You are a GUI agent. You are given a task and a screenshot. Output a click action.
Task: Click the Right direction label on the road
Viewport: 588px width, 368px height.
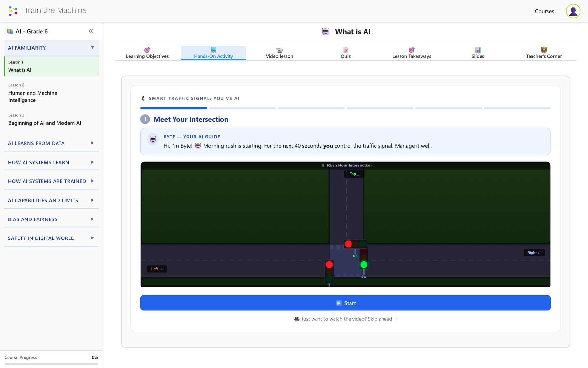(534, 253)
